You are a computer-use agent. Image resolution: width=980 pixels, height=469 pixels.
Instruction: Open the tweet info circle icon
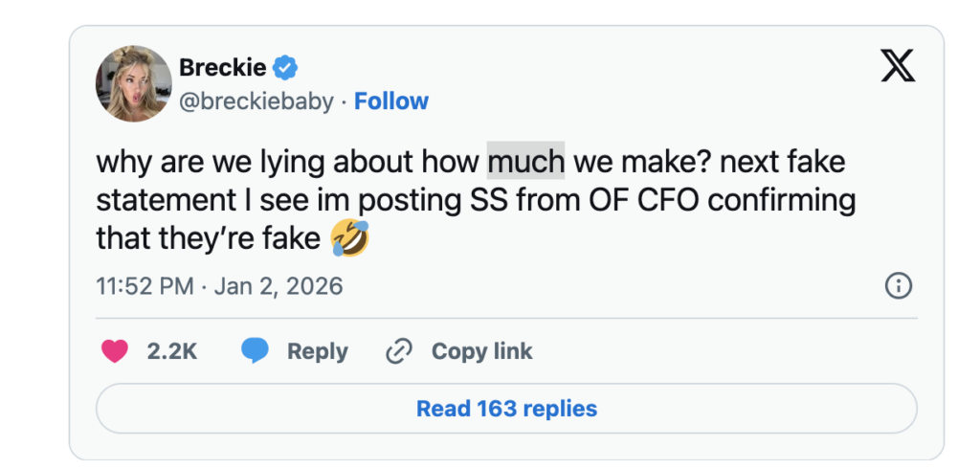pos(899,285)
